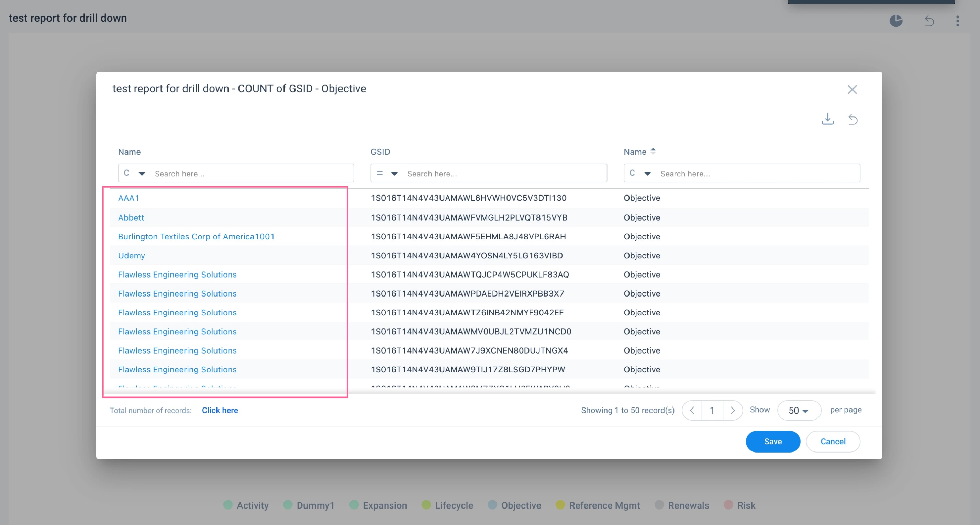The image size is (980, 525).
Task: Download the drill-down data with download icon
Action: point(827,119)
